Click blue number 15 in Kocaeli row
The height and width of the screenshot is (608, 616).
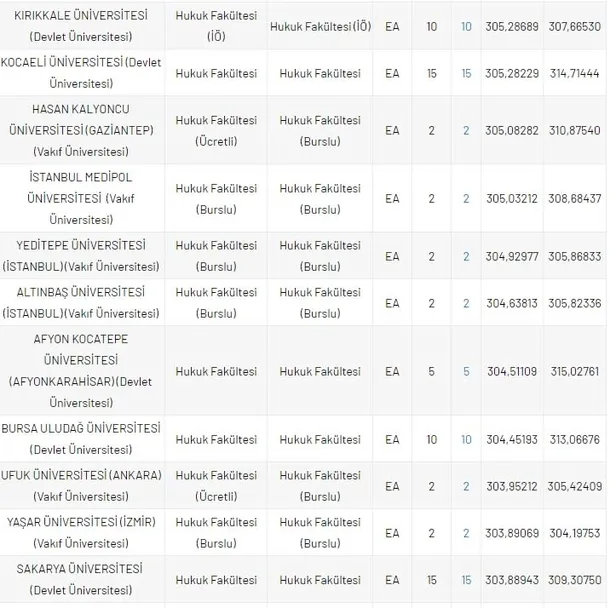click(466, 73)
